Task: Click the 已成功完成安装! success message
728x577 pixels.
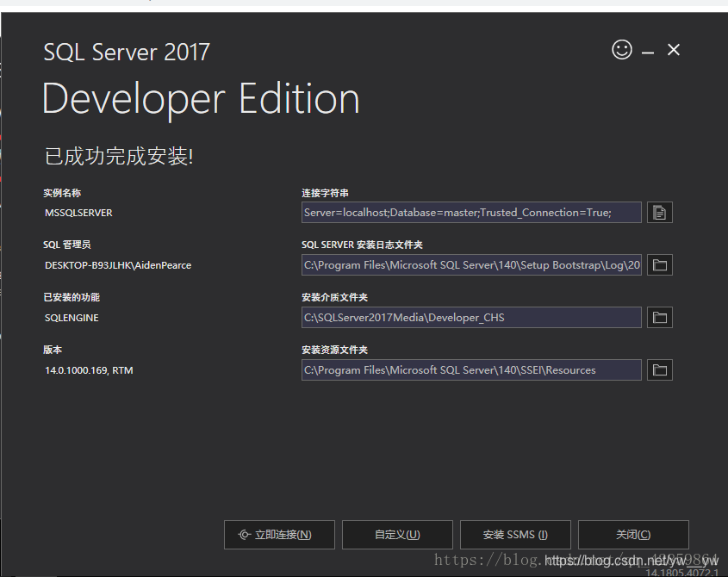Action: pos(119,156)
